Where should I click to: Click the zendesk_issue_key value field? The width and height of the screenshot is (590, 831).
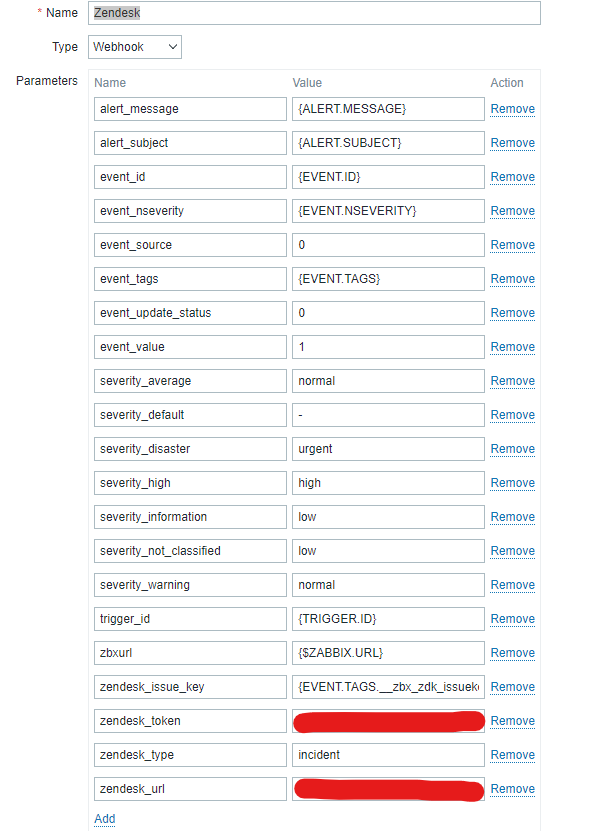[383, 687]
